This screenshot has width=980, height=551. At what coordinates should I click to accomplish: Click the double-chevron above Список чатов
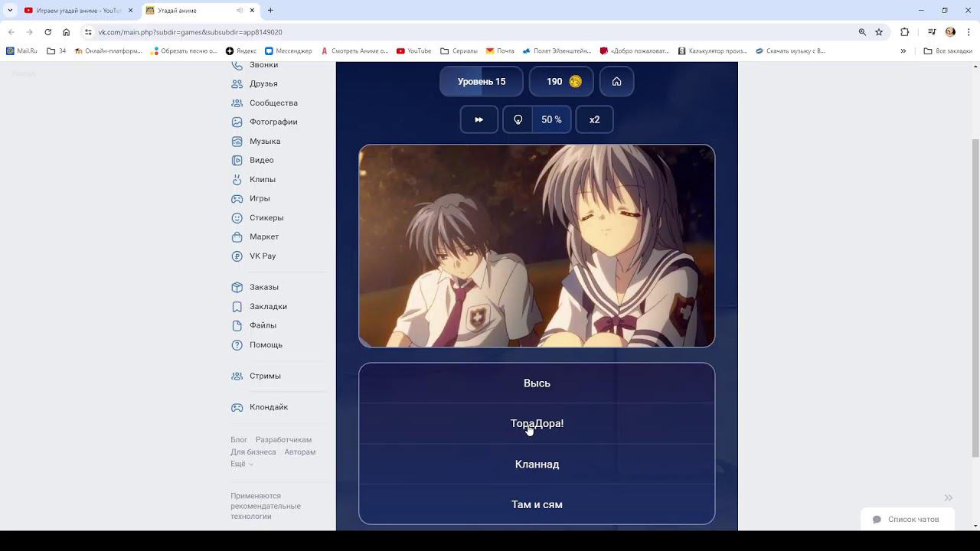click(x=948, y=497)
